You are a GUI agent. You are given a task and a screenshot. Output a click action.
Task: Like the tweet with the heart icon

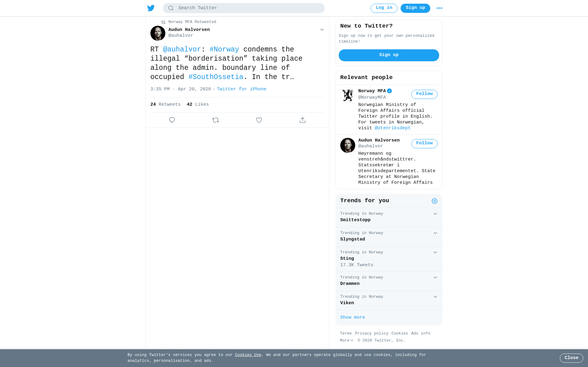[259, 120]
